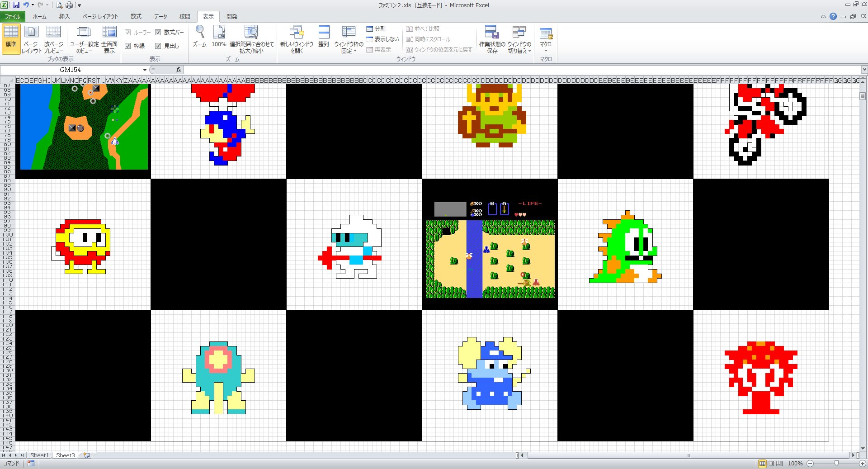Click the insert worksheet icon after Sheet3
Viewport: 868px width, 469px height.
point(86,455)
